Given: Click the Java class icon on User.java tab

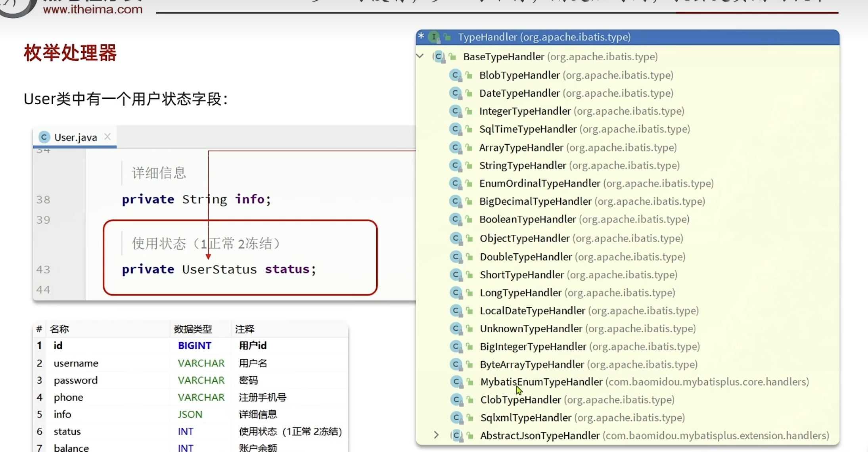Looking at the screenshot, I should pyautogui.click(x=44, y=137).
